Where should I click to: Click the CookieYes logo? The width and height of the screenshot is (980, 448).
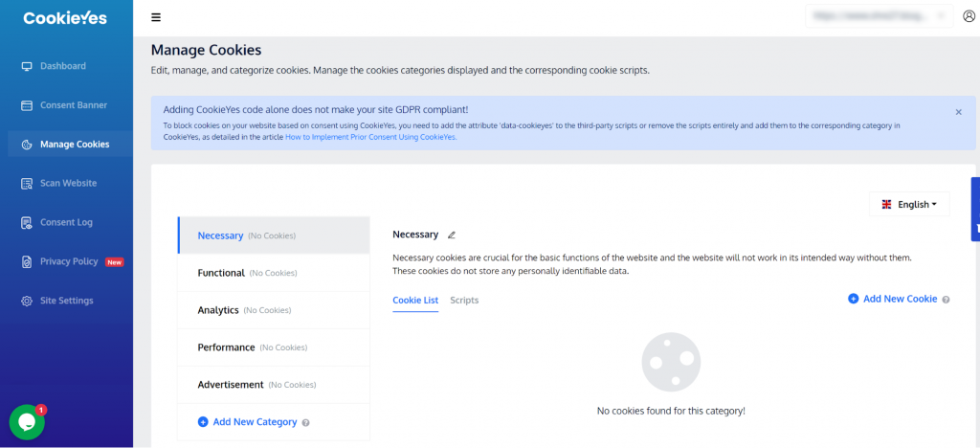(65, 18)
